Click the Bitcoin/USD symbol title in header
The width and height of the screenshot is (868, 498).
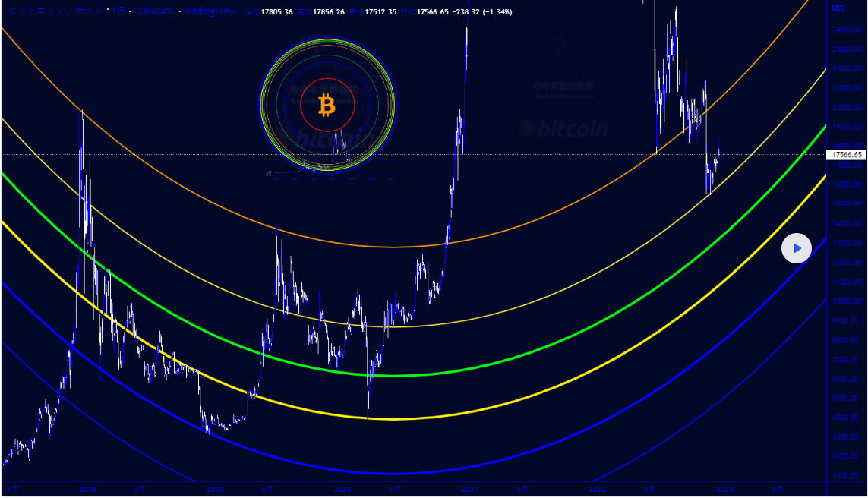pyautogui.click(x=53, y=11)
